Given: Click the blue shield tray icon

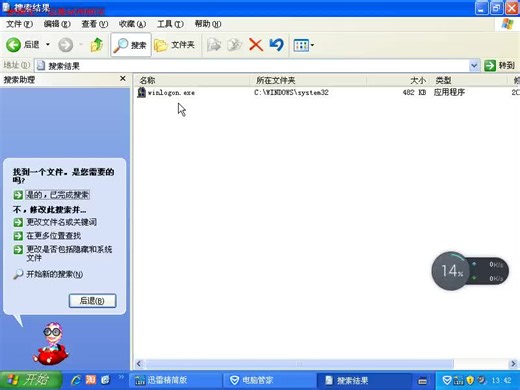Looking at the screenshot, I should click(447, 380).
